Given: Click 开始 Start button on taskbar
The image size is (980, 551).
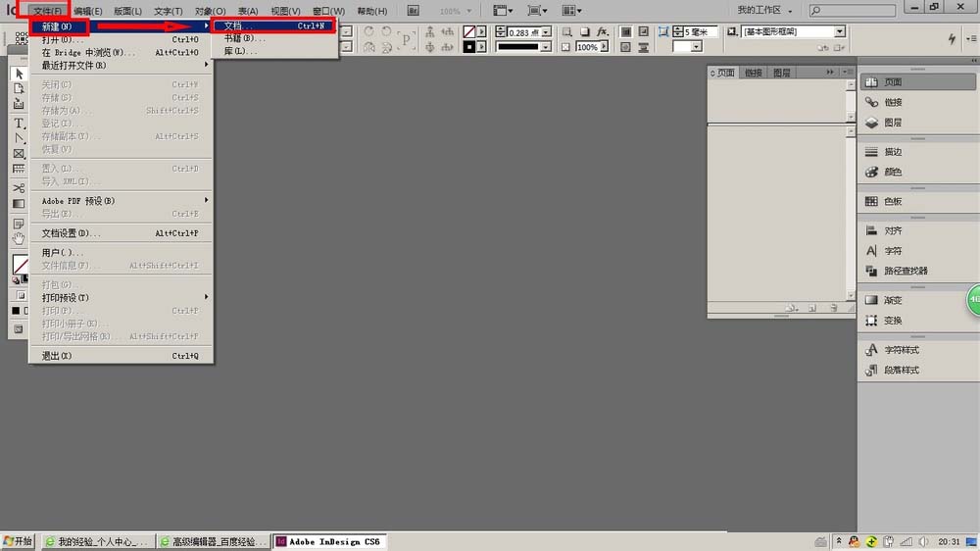Looking at the screenshot, I should point(18,541).
